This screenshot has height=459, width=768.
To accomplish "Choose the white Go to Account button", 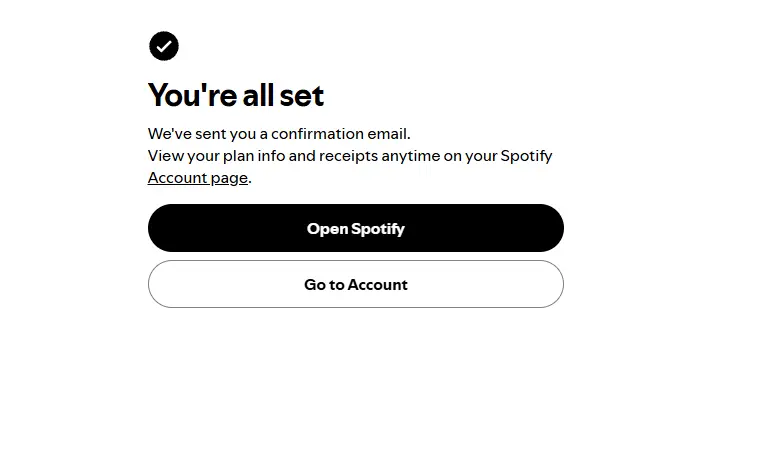I will pos(356,284).
